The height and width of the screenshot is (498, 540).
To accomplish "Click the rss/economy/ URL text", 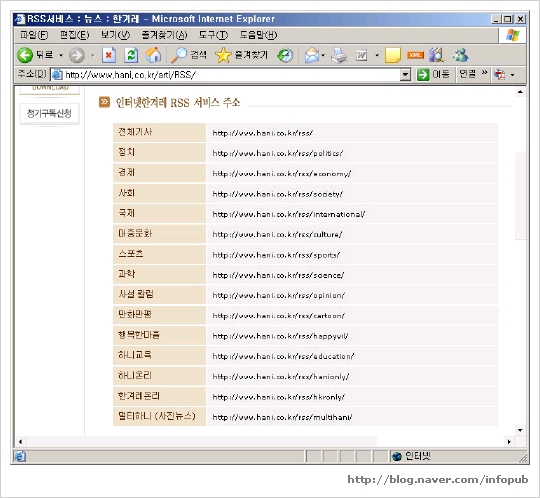I will tap(281, 174).
